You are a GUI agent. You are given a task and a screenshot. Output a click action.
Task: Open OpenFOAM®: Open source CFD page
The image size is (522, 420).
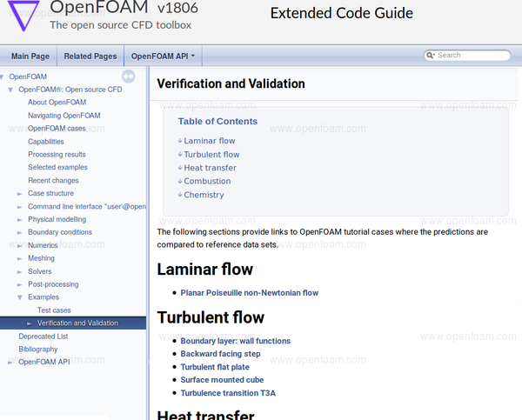tap(70, 90)
